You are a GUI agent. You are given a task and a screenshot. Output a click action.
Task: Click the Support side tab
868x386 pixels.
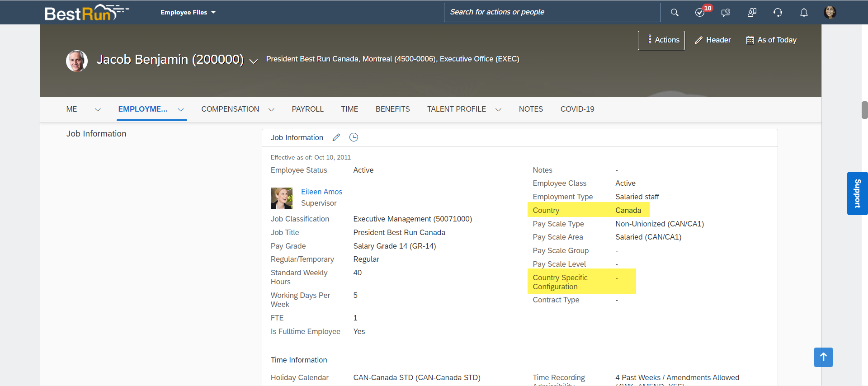click(857, 193)
